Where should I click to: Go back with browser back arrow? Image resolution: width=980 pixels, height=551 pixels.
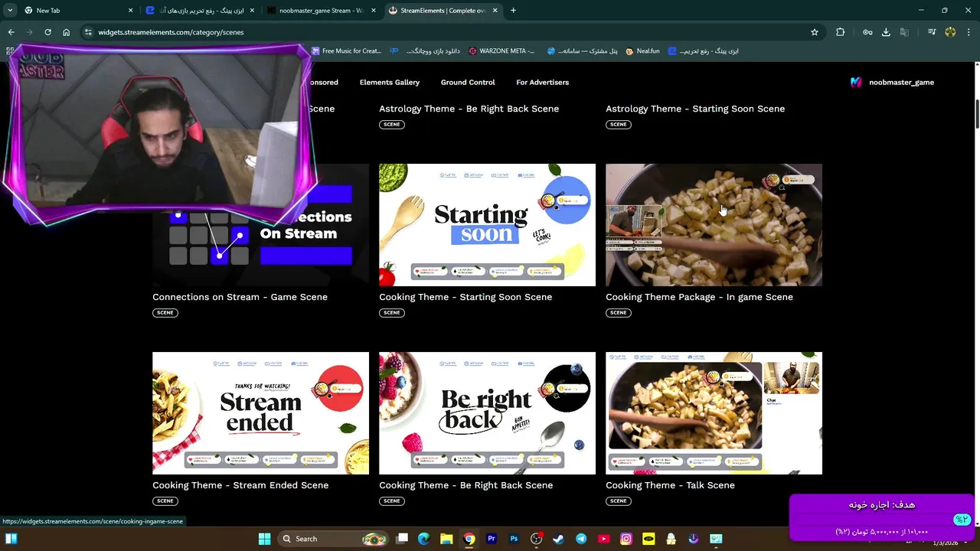(x=11, y=32)
